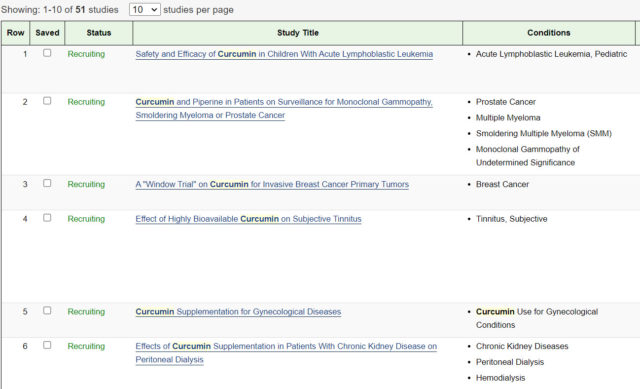Click the 'Hemodialysis' condition
Image resolution: width=640 pixels, height=389 pixels.
[500, 378]
